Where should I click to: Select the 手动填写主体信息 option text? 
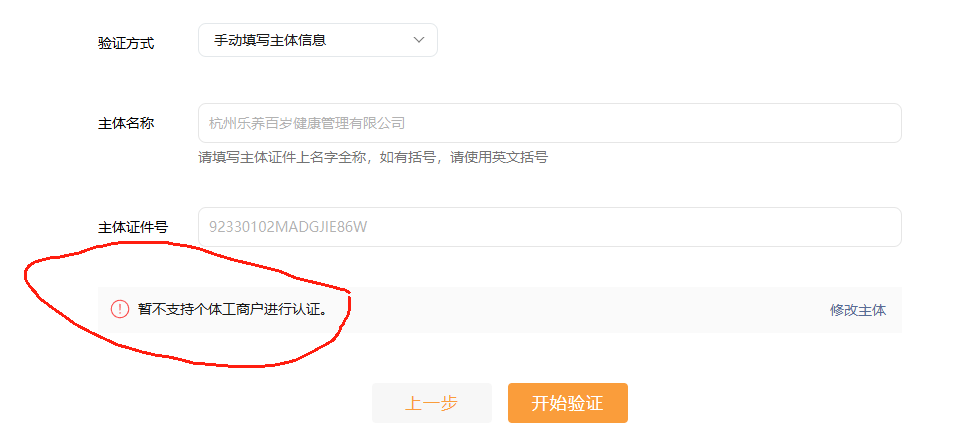click(x=269, y=41)
